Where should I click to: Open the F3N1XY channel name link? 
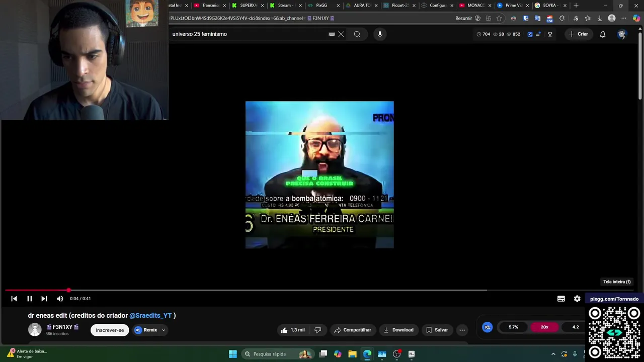tap(62, 327)
